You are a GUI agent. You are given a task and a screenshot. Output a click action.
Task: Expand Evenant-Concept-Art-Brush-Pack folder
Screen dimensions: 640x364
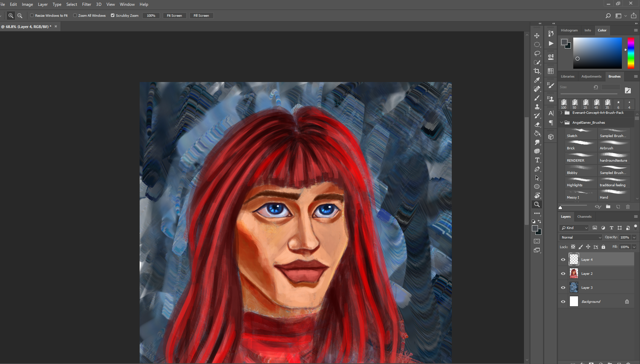(x=561, y=113)
